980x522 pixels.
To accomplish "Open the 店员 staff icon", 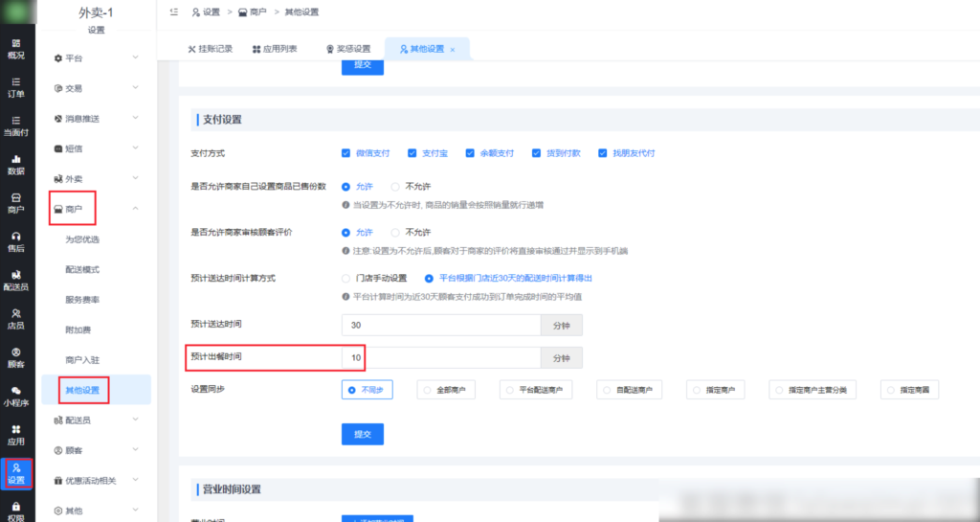I will (x=16, y=320).
